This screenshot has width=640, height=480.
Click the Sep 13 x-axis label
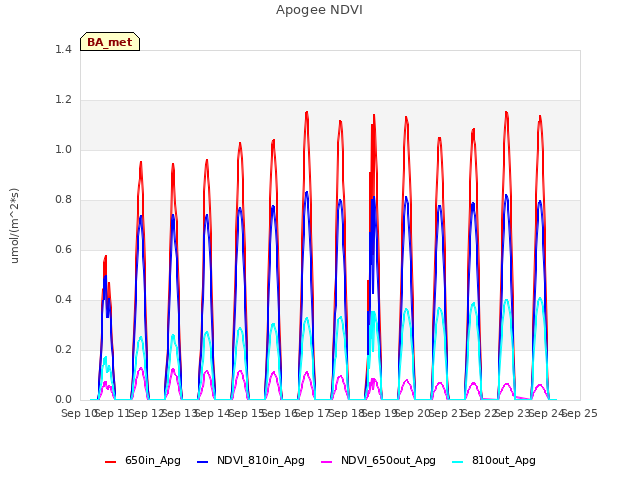(x=180, y=413)
